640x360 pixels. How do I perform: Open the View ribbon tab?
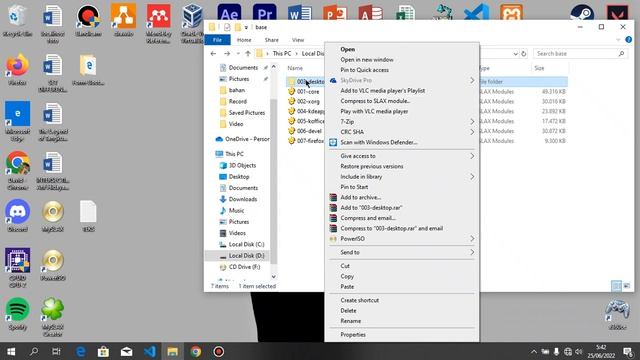[298, 40]
